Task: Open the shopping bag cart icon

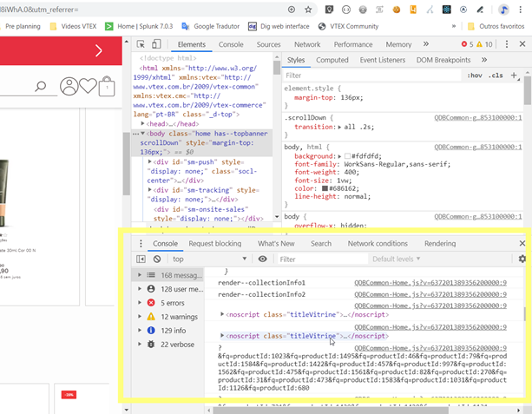Action: click(107, 87)
